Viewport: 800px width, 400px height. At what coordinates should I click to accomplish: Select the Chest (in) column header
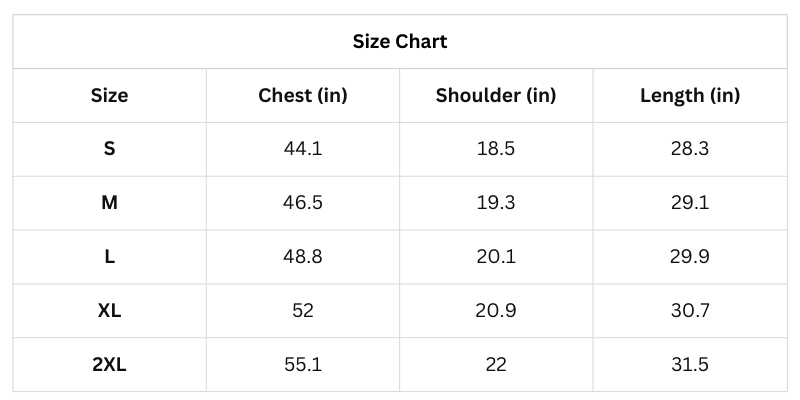303,96
